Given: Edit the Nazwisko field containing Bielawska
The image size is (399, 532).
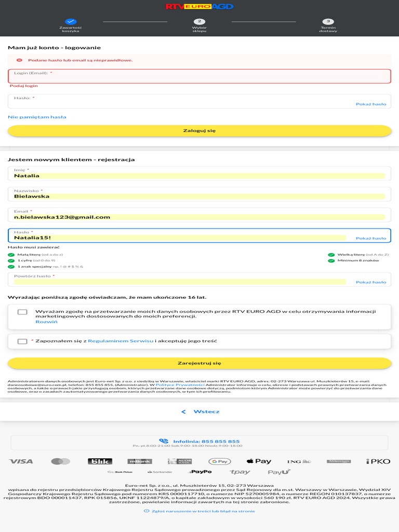Looking at the screenshot, I should coord(199,194).
